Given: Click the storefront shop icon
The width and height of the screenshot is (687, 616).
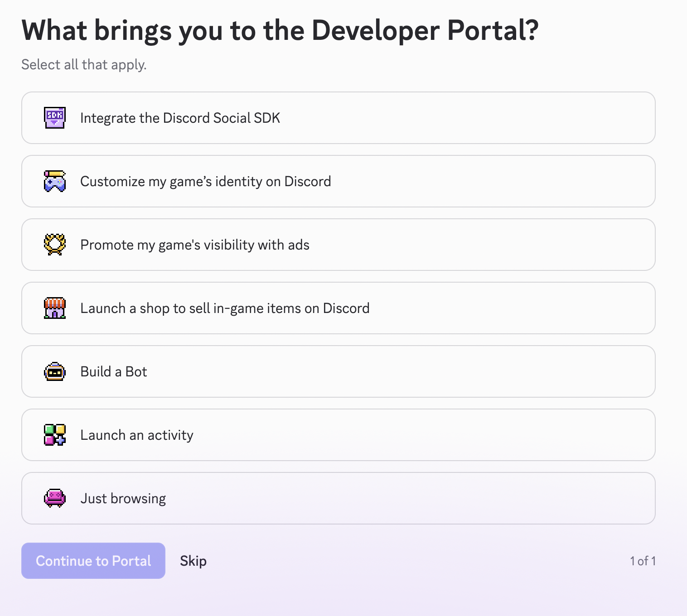Looking at the screenshot, I should 54,308.
